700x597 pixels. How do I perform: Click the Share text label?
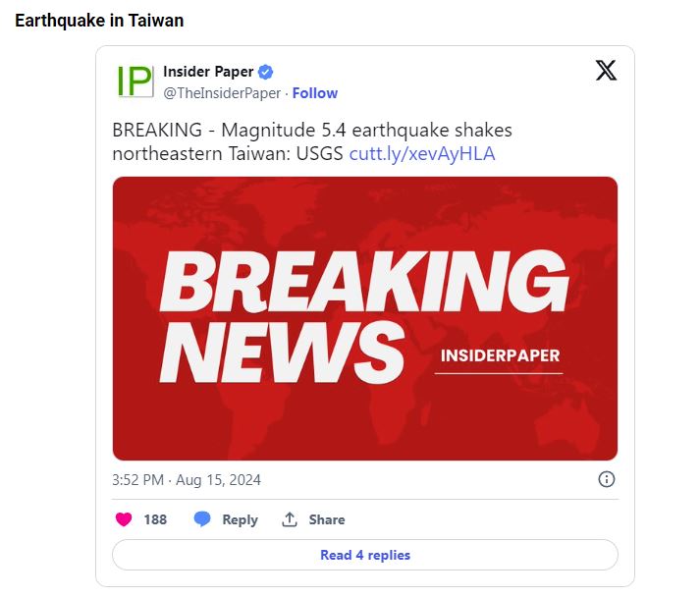pos(327,519)
